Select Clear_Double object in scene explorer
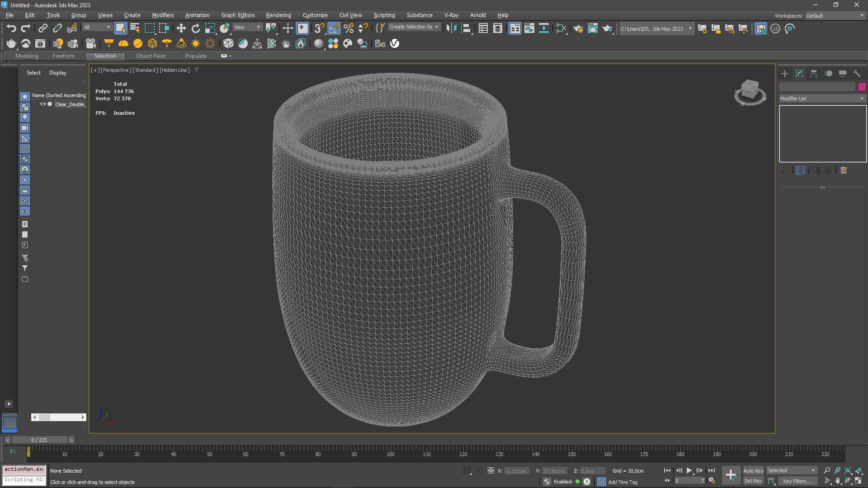This screenshot has width=868, height=488. (x=70, y=104)
